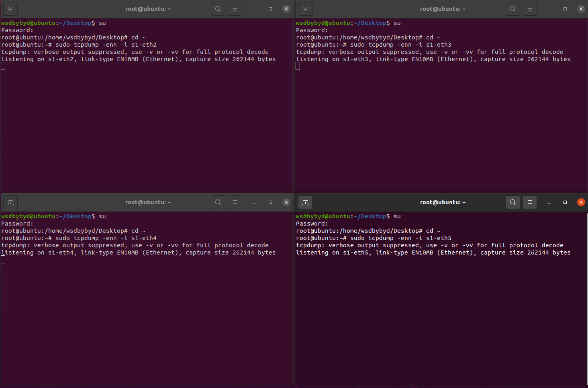Open a new tab in the s1-eth5 terminal

[x=305, y=202]
